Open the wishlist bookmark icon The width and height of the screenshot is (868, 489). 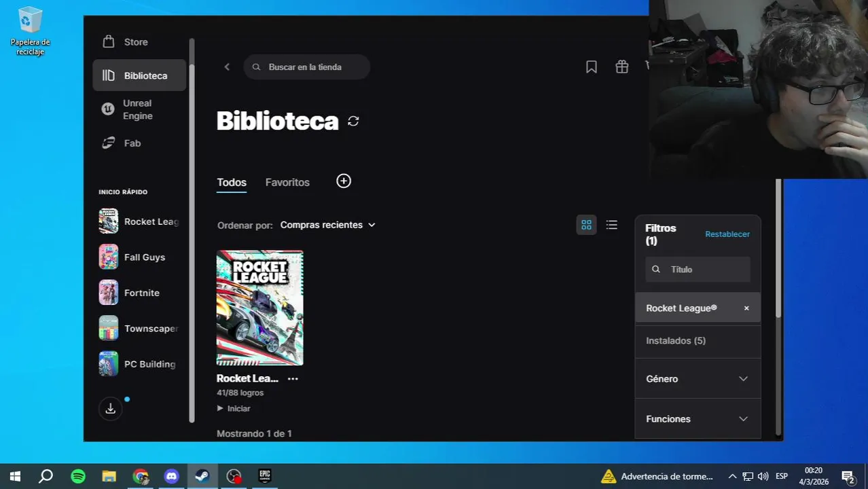point(592,67)
